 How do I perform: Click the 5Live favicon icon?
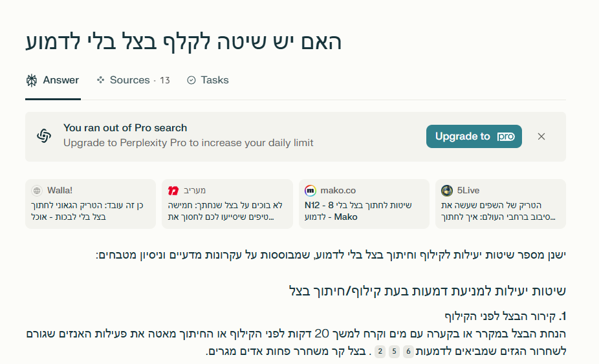[x=446, y=191]
